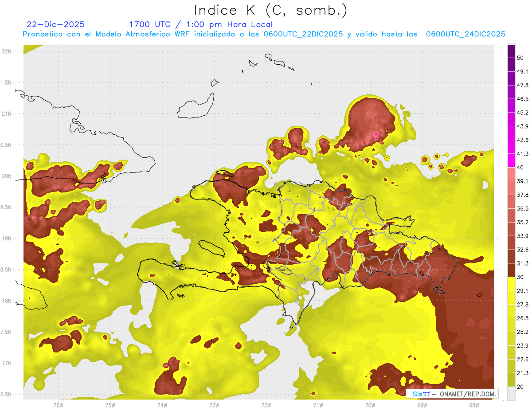This screenshot has height=411, width=532.
Task: Click the 1.5N latitude axis label
Action: coord(6,82)
